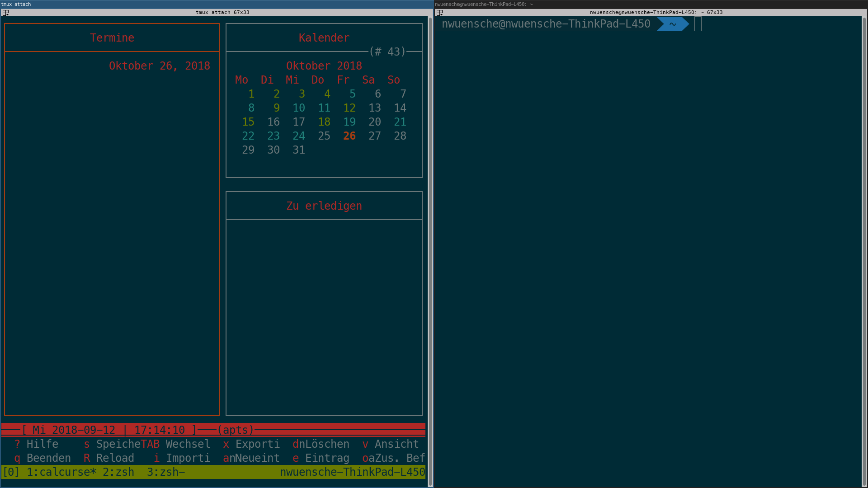The image size is (868, 488).
Task: Click the Zu erledigen panel header
Action: [x=324, y=206]
